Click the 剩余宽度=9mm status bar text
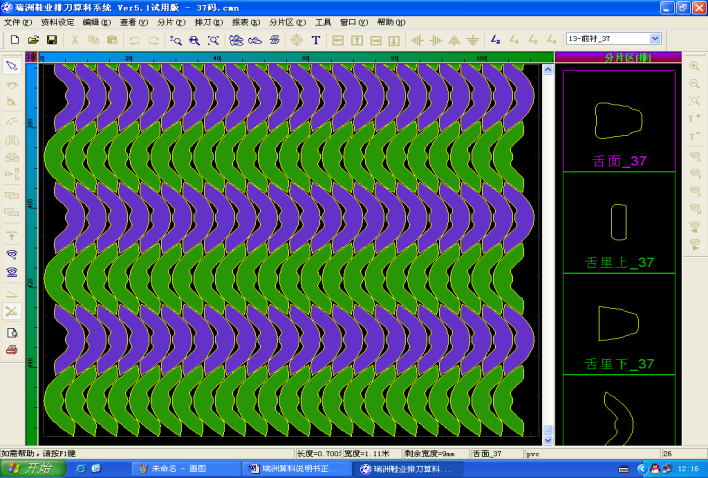This screenshot has width=708, height=478. tap(430, 454)
